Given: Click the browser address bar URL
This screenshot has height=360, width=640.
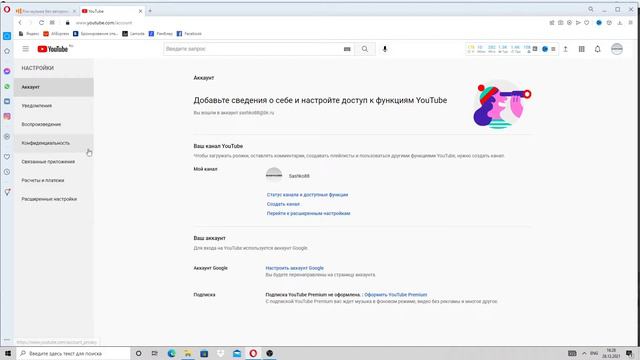Looking at the screenshot, I should coord(104,23).
